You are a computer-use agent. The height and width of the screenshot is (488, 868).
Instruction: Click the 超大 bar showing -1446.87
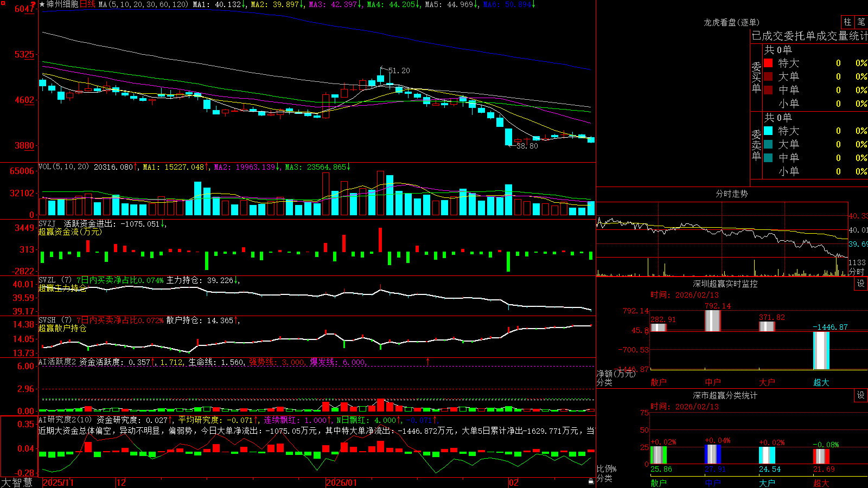821,351
